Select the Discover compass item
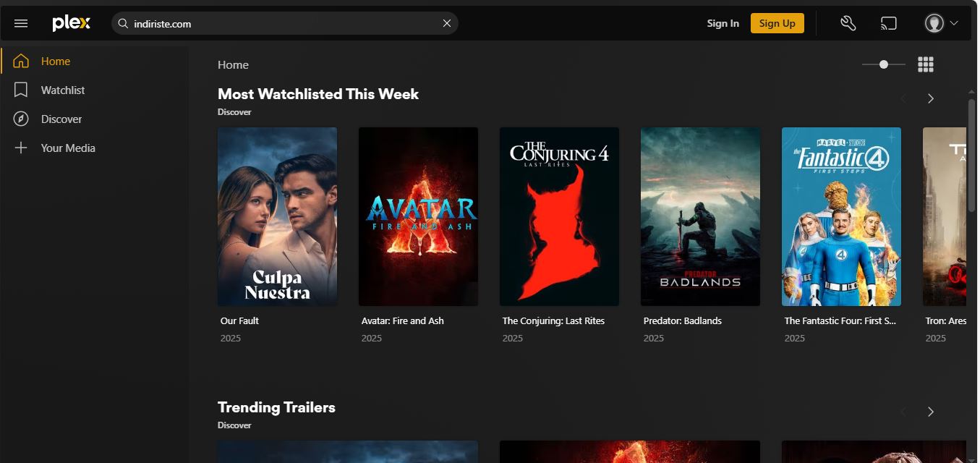 61,119
